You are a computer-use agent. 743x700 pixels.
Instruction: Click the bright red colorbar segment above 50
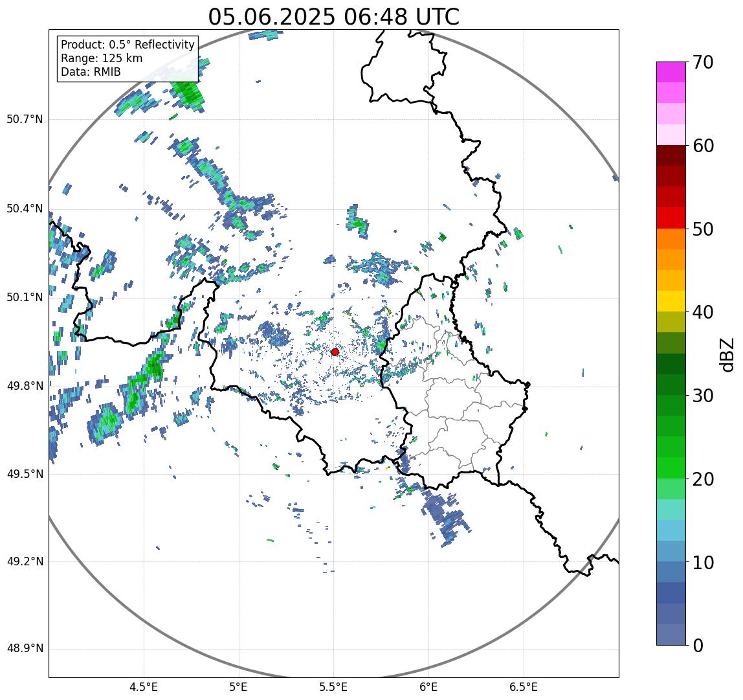pyautogui.click(x=671, y=218)
